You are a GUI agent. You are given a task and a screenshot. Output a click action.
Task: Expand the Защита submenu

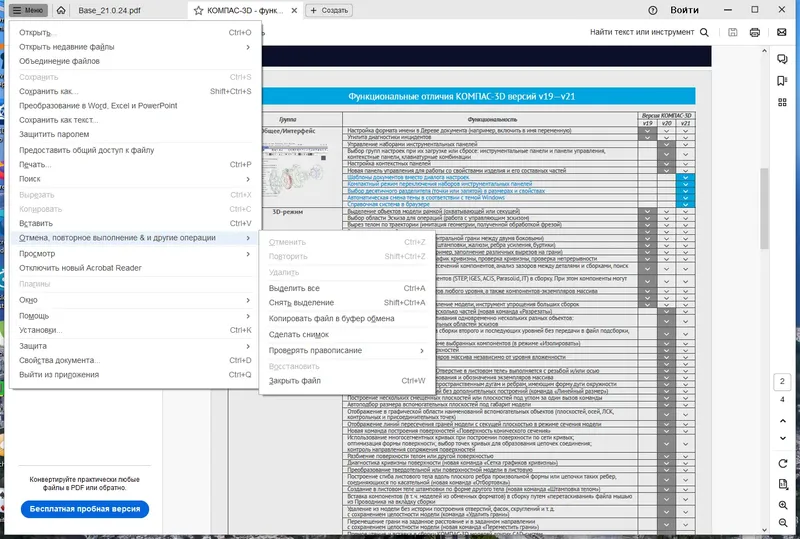(x=135, y=346)
